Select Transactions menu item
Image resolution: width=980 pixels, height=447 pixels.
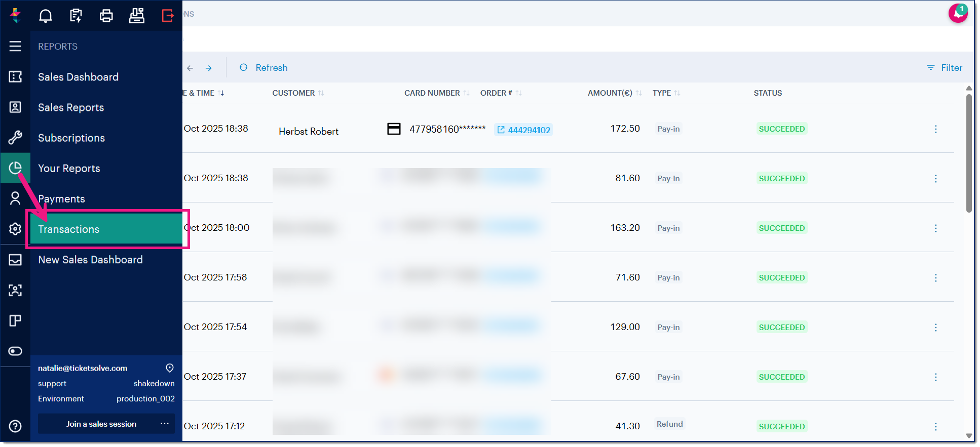(x=106, y=229)
